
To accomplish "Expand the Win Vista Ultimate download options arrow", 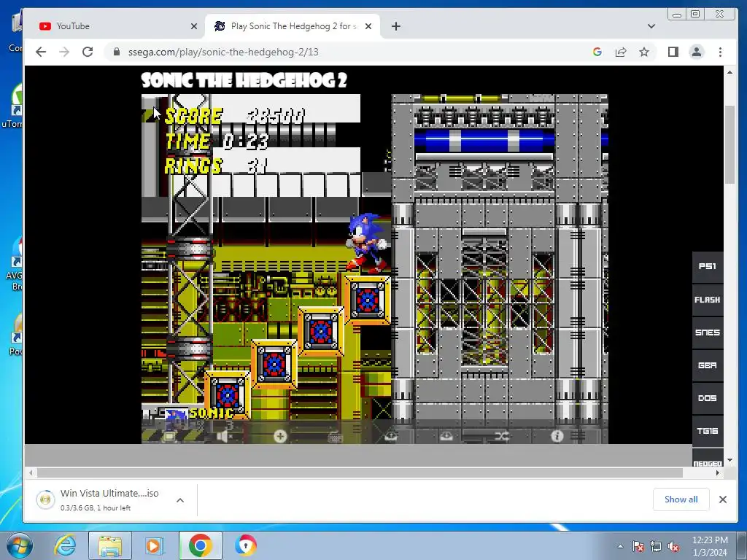I will (x=180, y=500).
